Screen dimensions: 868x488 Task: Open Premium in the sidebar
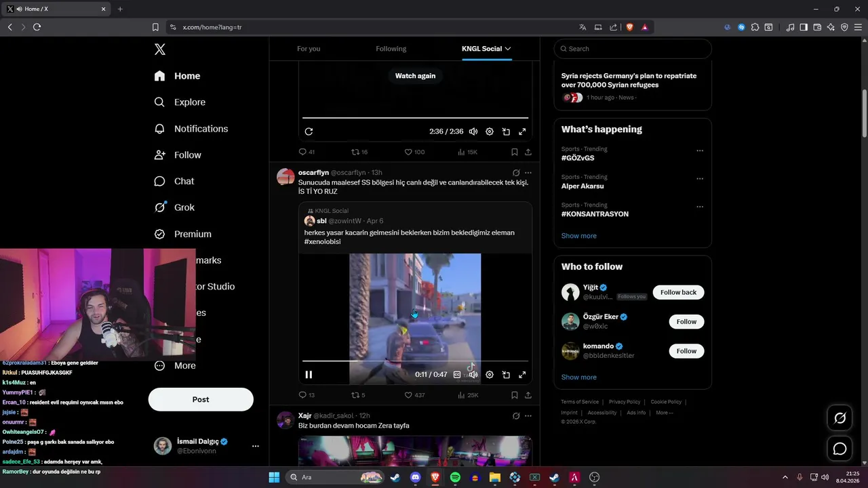coord(182,234)
